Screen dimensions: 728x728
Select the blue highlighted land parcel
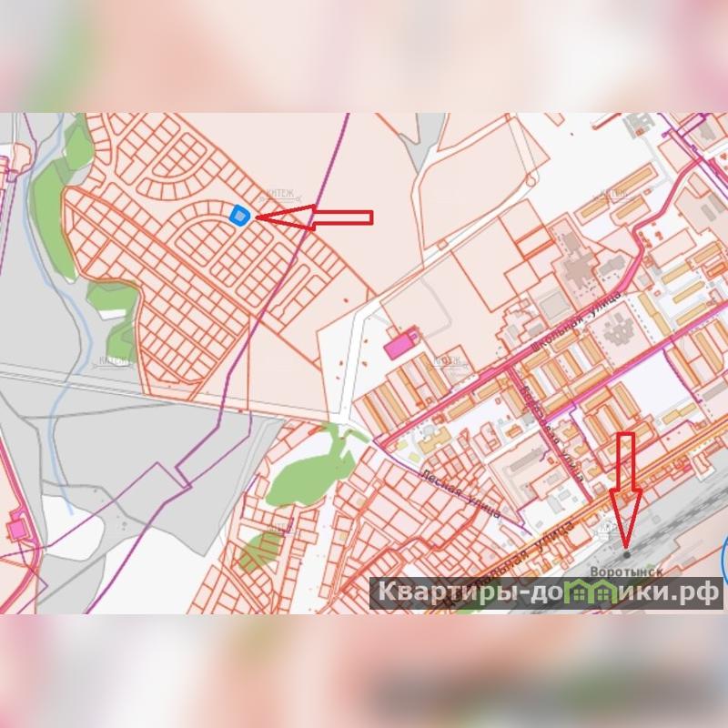point(239,216)
